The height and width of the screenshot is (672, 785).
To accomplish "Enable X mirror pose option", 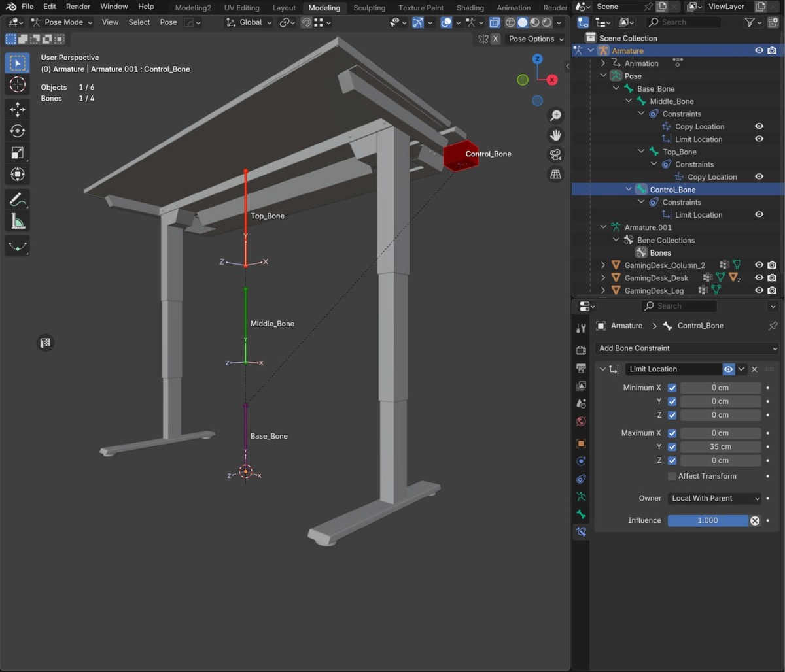I will [495, 39].
